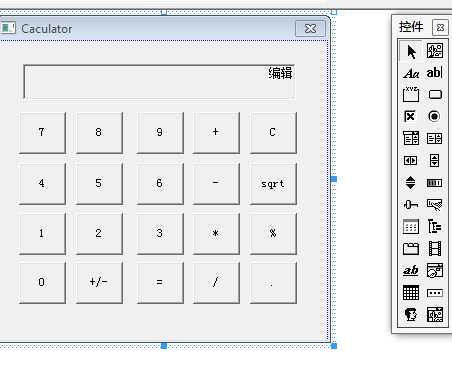Click the 1 button

click(42, 233)
